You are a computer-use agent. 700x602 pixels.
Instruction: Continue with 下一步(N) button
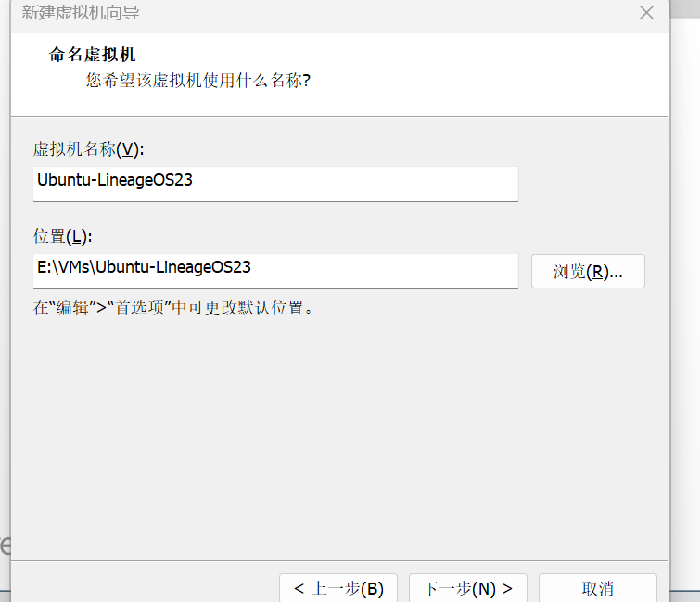click(x=468, y=588)
